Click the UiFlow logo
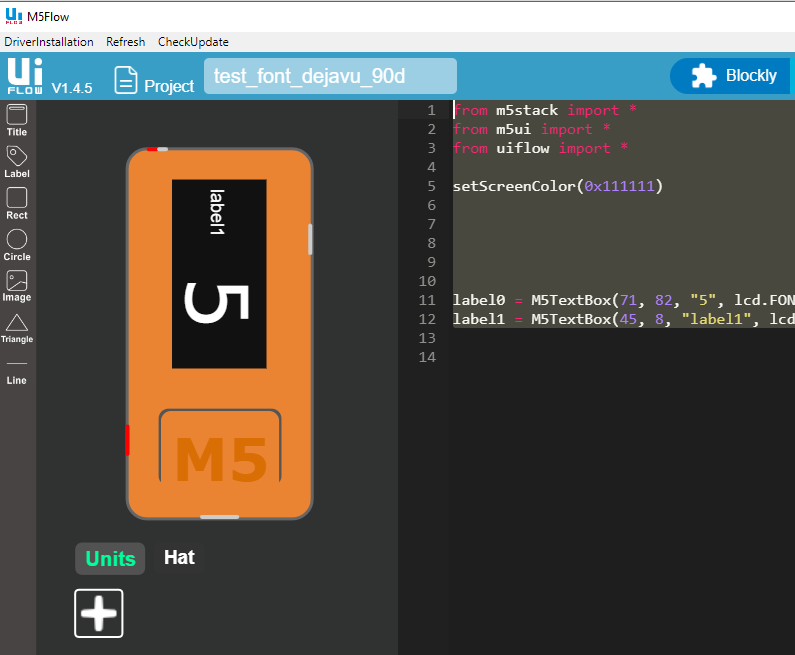Image resolution: width=795 pixels, height=655 pixels. click(x=24, y=76)
